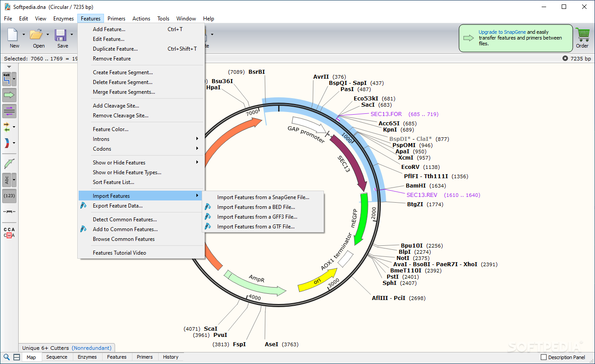Click the ORF orange and green arrows icon
The image size is (595, 364).
7,127
